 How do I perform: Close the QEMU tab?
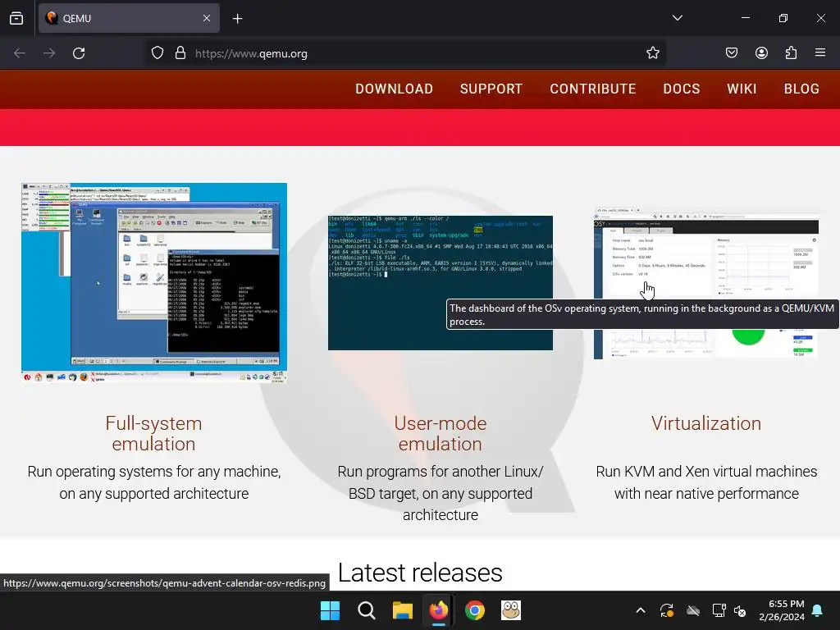click(207, 18)
